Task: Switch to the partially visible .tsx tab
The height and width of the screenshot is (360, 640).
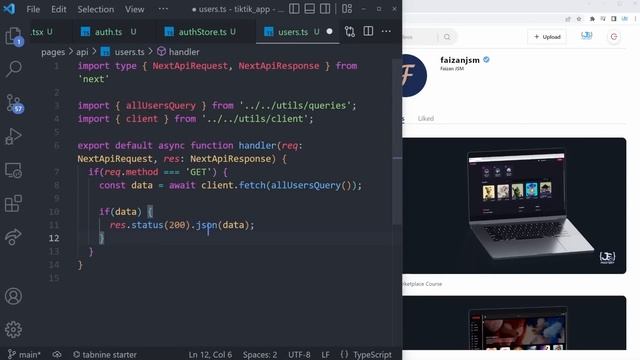Action: pyautogui.click(x=42, y=32)
